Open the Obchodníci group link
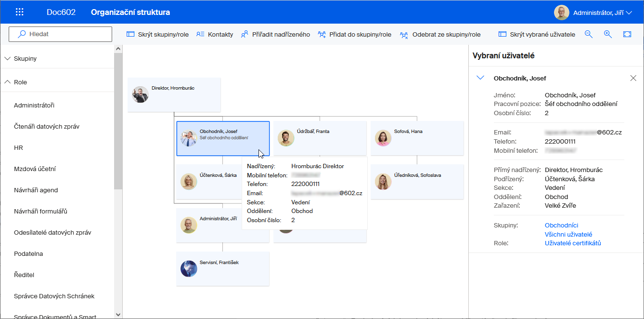 [561, 225]
